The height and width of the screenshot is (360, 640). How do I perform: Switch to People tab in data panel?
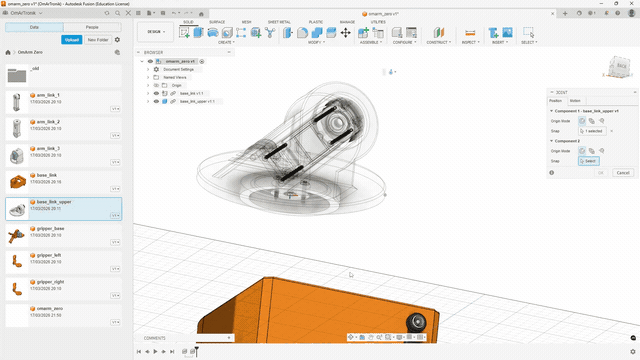point(92,27)
